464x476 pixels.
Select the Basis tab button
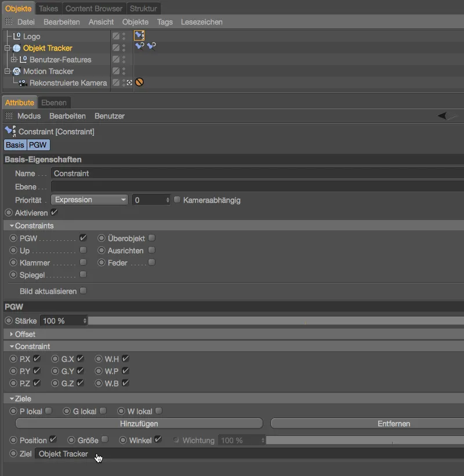pos(15,145)
